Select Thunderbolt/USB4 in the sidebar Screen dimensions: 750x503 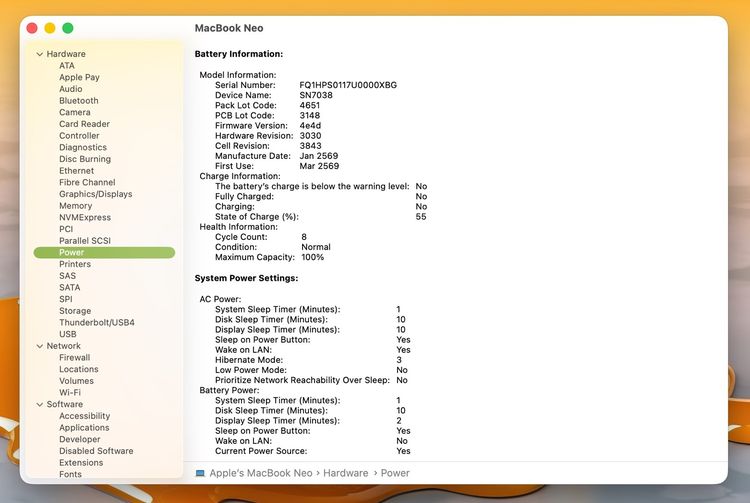pos(97,322)
